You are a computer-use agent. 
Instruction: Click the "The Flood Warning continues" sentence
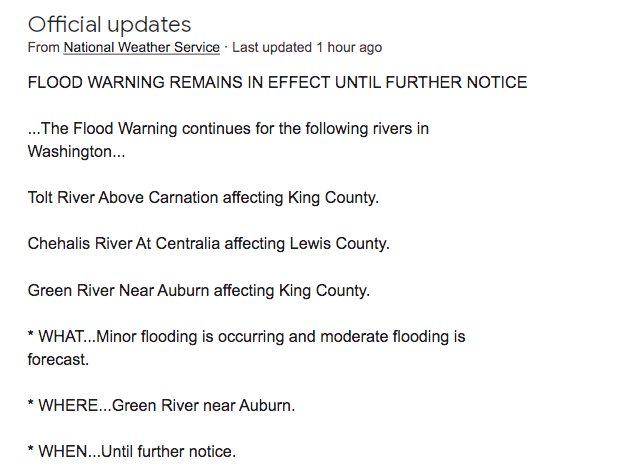coord(228,129)
